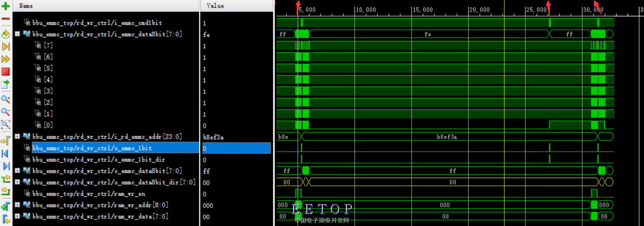The image size is (644, 226).
Task: Select bit [6] of i_emmc_data8bit
Action: coord(48,56)
